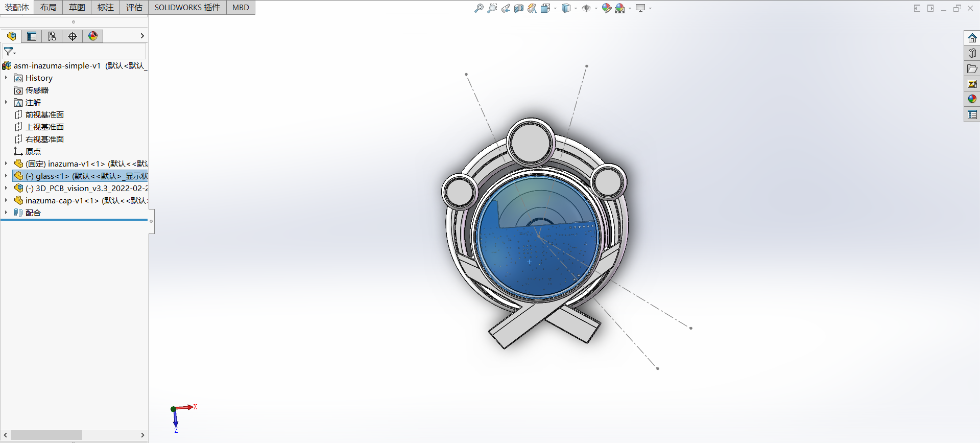
Task: Click the Hide/Show Items eye icon
Action: point(586,8)
